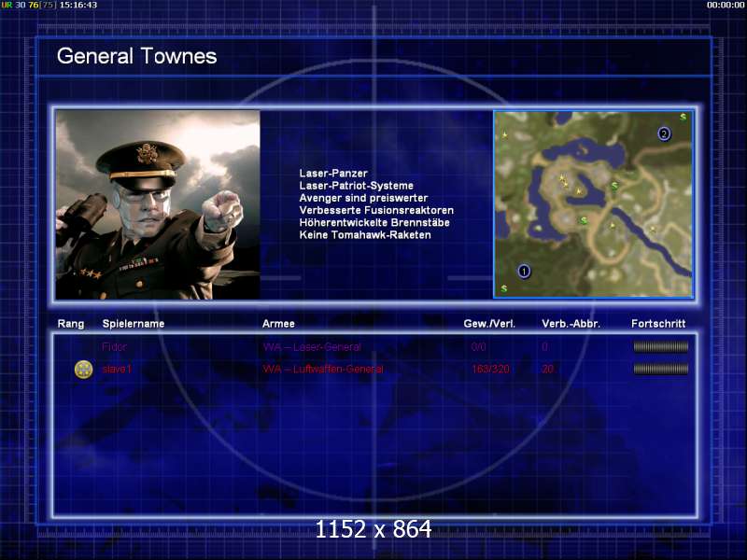Click the Fortschritt column header
The image size is (747, 560).
click(x=658, y=324)
